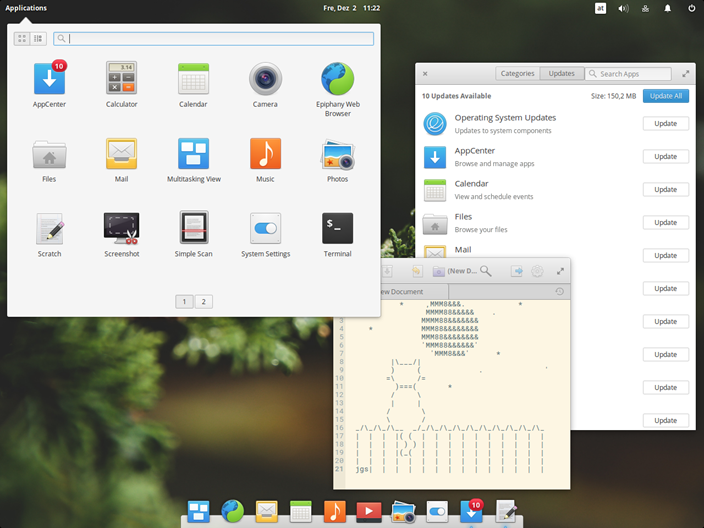Image resolution: width=704 pixels, height=528 pixels.
Task: Open the Screenshot tool from the launcher
Action: tap(121, 228)
